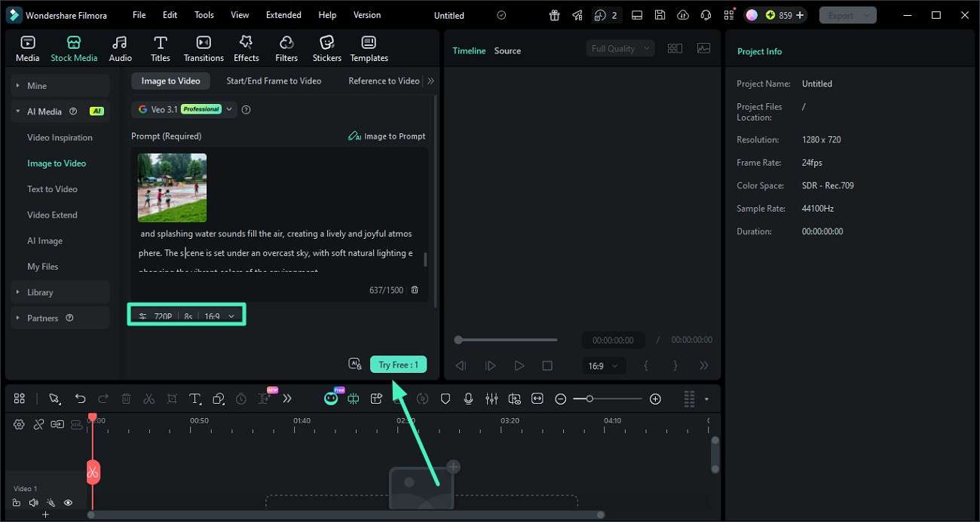Add credits with the plus button
Screen dimensions: 980x522
point(800,15)
